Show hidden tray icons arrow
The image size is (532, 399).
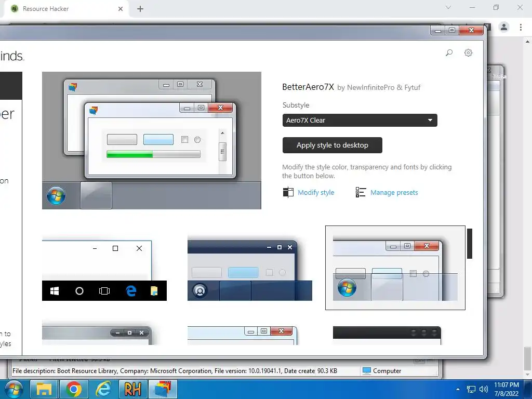(x=458, y=389)
